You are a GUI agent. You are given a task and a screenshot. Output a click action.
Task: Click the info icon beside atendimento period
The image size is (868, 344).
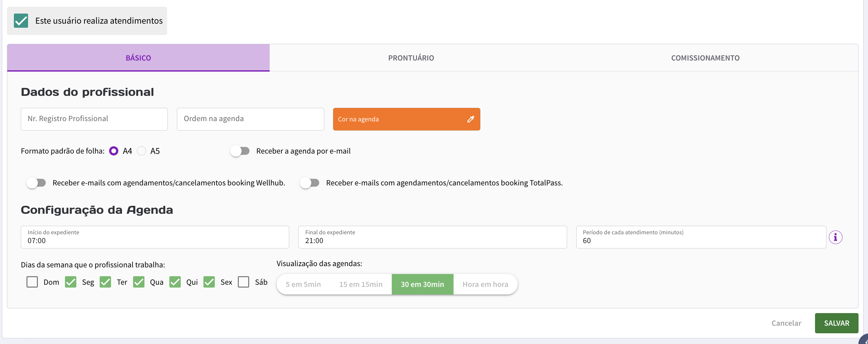(835, 237)
